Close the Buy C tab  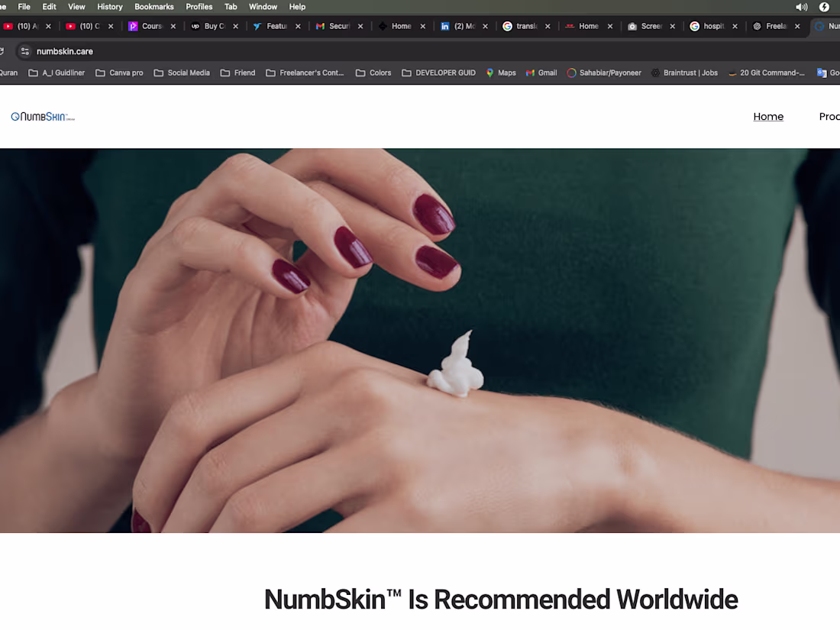tap(236, 26)
